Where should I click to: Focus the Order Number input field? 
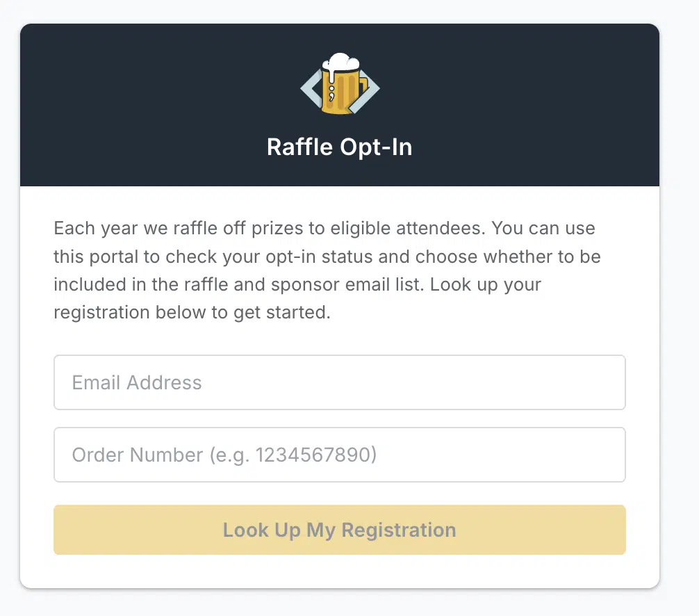[x=339, y=455]
